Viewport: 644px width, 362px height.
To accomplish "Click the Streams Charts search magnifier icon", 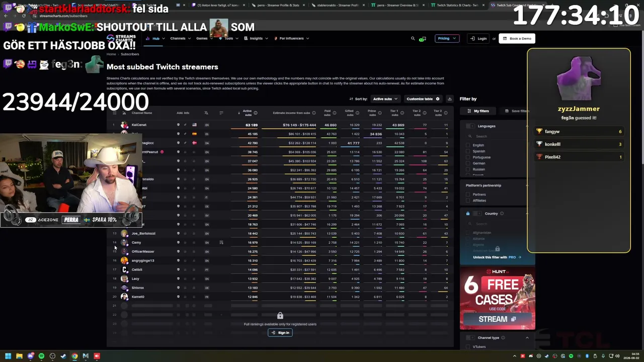I will click(413, 38).
